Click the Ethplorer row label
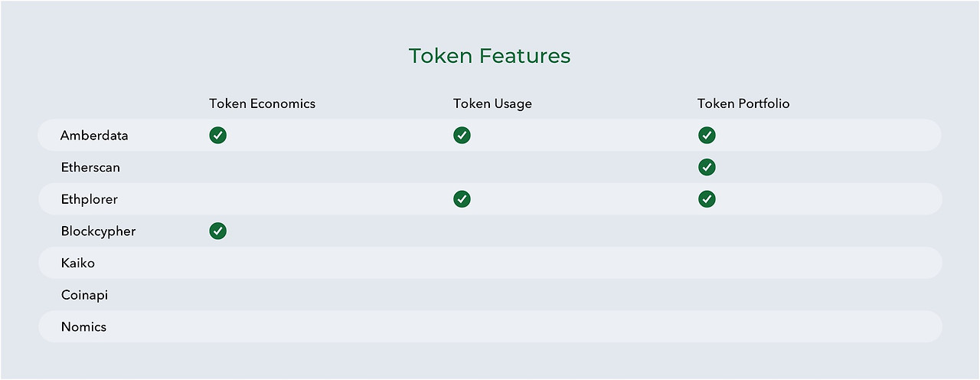 tap(90, 199)
